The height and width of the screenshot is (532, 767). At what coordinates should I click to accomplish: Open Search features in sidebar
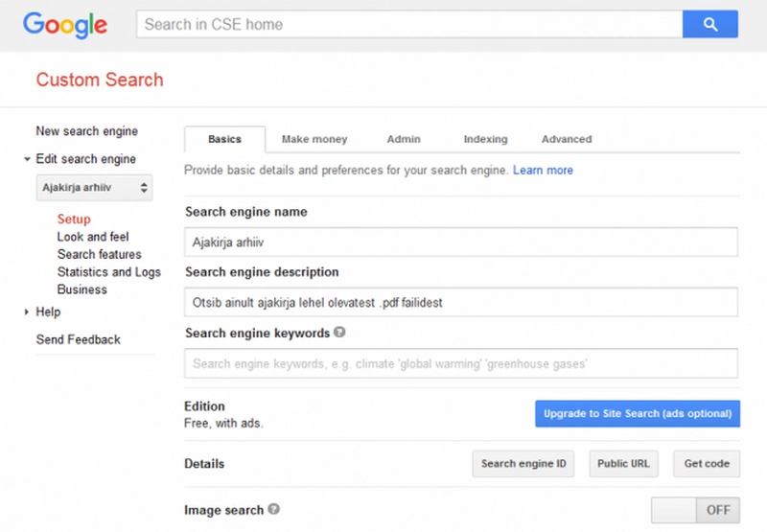coord(100,254)
